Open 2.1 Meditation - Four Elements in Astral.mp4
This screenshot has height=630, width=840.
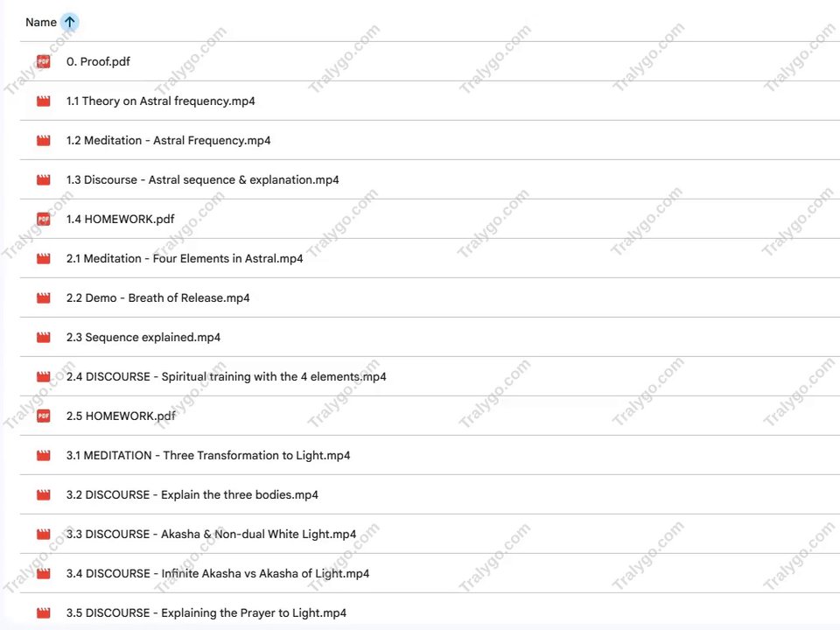pos(185,259)
